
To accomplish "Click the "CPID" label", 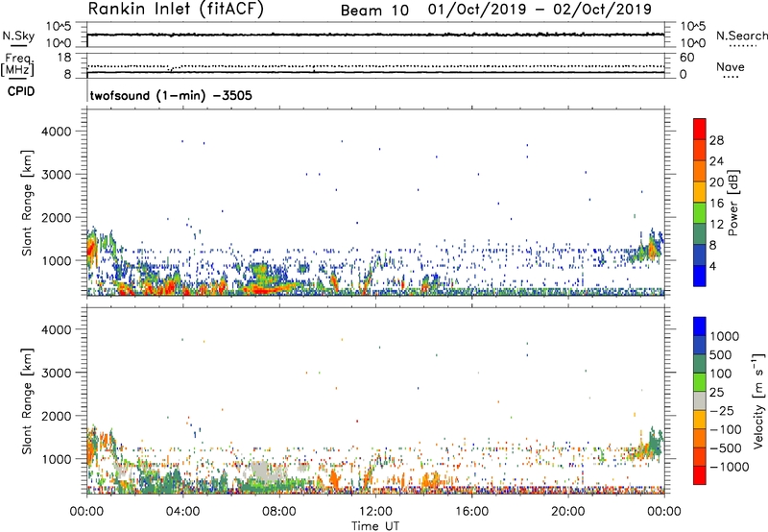I will [21, 91].
